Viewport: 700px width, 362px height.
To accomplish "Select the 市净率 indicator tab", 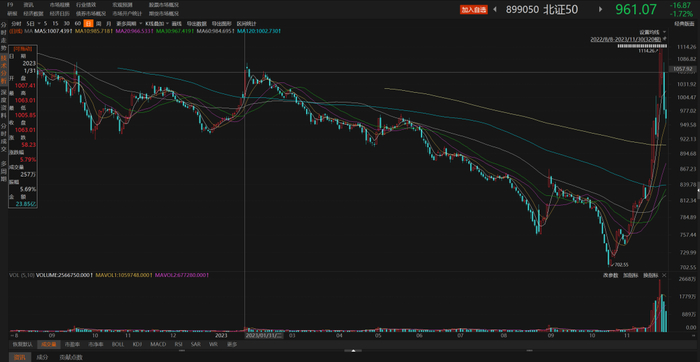I will point(96,344).
